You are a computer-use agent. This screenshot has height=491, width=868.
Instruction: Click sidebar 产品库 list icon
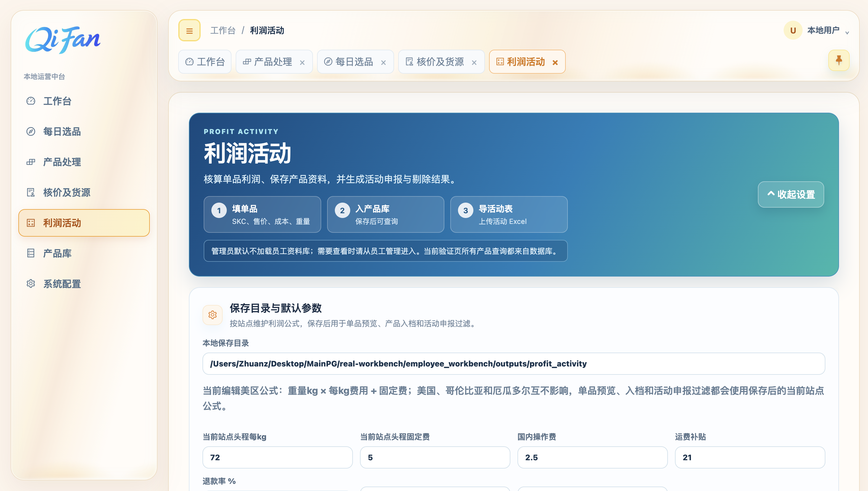[x=31, y=253]
